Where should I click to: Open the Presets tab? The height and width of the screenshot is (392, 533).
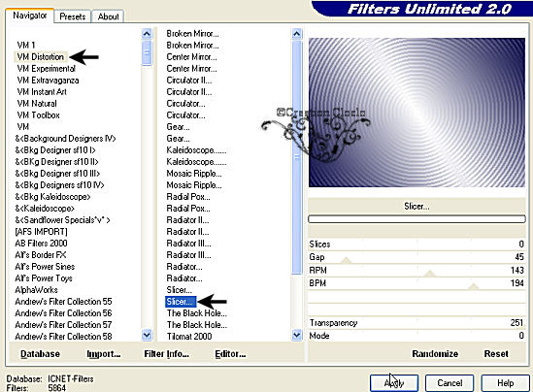coord(73,16)
